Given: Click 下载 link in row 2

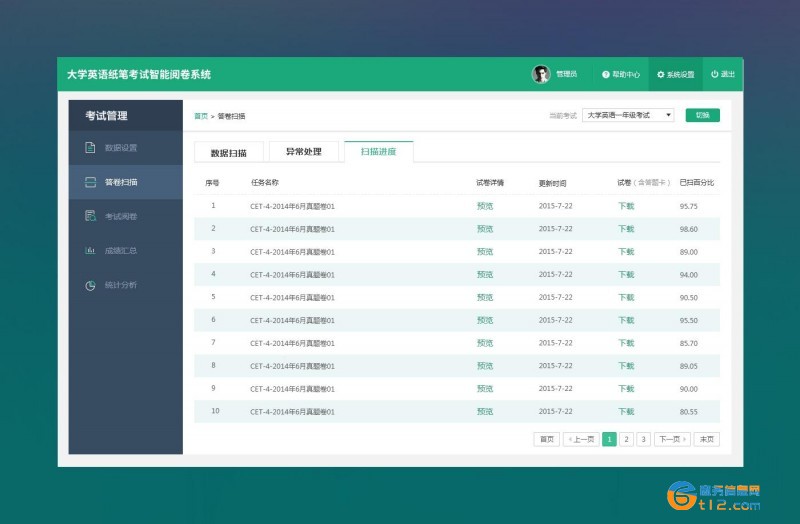Looking at the screenshot, I should 626,229.
